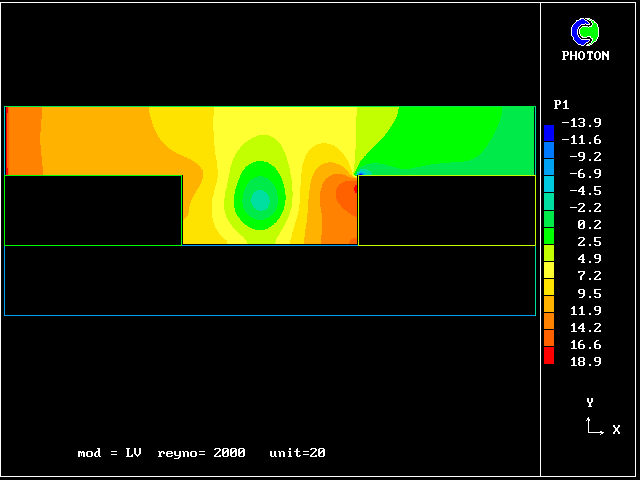Image resolution: width=640 pixels, height=480 pixels.
Task: Click the cyan low-pressure vortex center in cavity
Action: pos(260,200)
